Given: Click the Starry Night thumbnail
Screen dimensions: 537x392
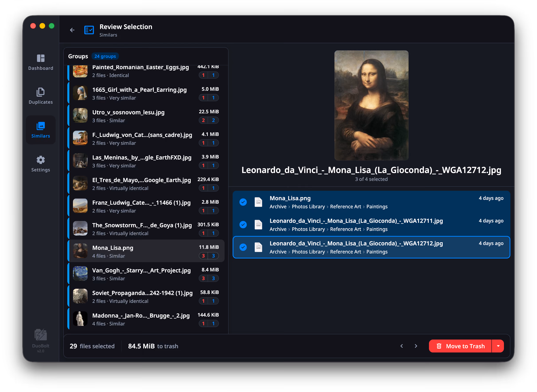Looking at the screenshot, I should click(x=80, y=274).
